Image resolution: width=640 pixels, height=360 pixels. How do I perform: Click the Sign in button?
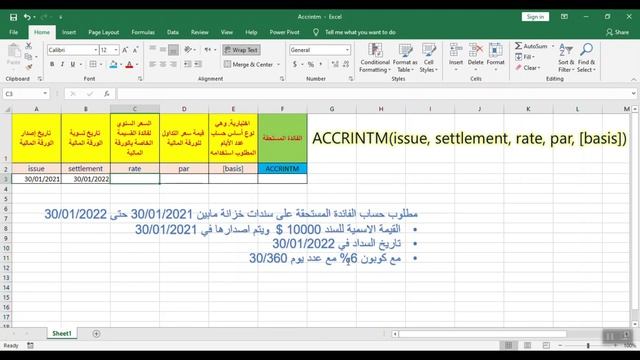click(x=535, y=17)
